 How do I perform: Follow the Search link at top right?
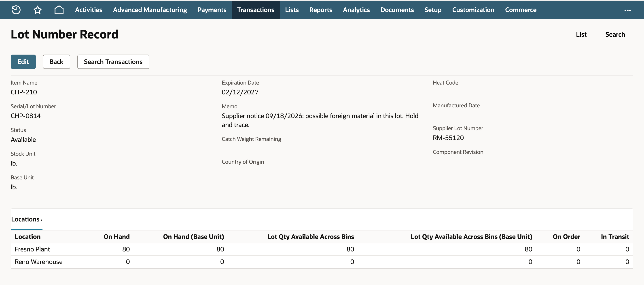[615, 34]
